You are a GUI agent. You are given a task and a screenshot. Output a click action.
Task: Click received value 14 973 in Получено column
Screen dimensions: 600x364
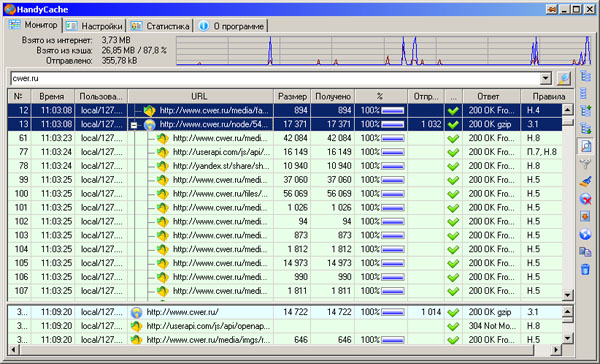(339, 263)
